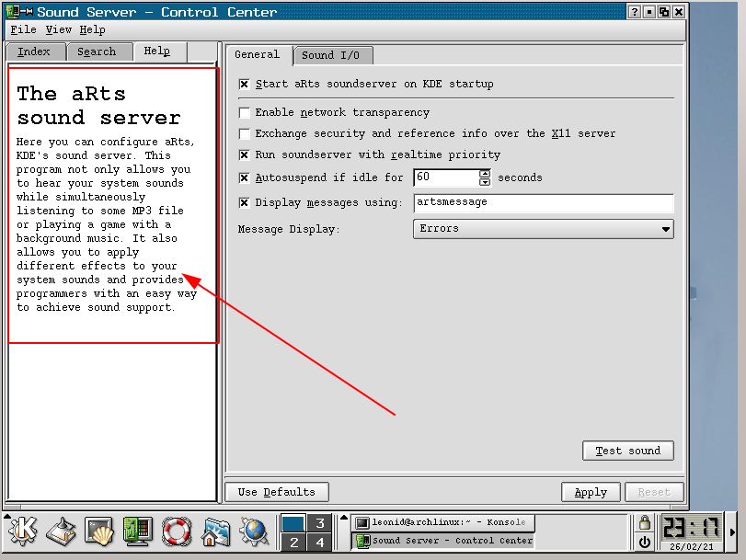The width and height of the screenshot is (746, 560).
Task: Open the Message Display Errors dropdown
Action: (544, 229)
